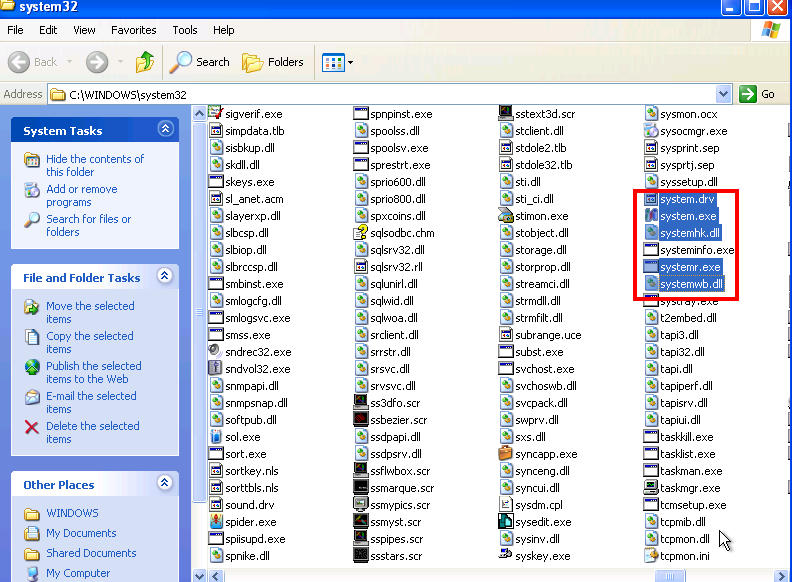Image resolution: width=792 pixels, height=582 pixels.
Task: Select the svchost.exe icon
Action: (x=506, y=368)
